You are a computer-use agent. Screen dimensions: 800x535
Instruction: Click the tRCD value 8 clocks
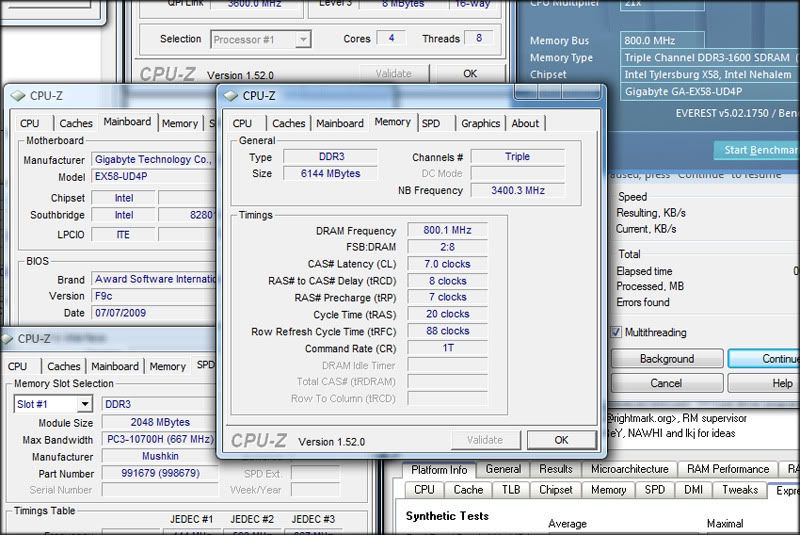coord(447,281)
